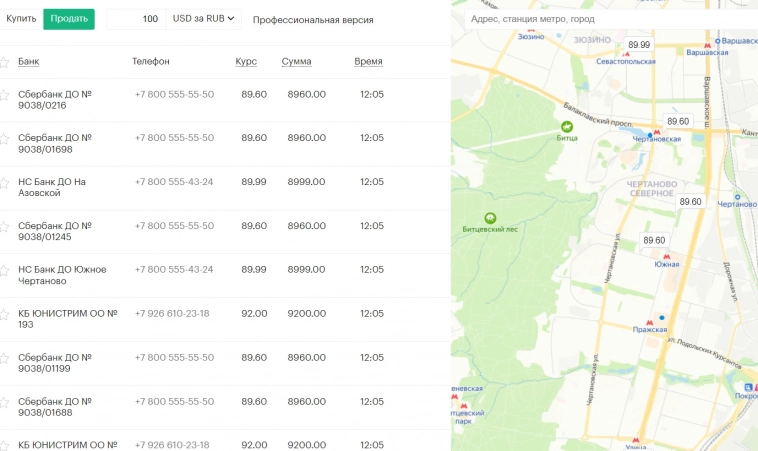Open the USD за RUB currency dropdown

(204, 19)
